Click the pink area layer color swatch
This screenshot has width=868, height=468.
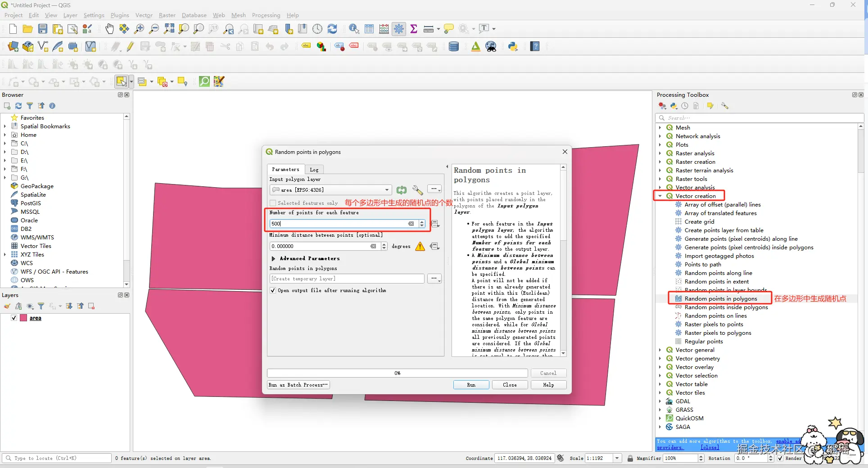click(23, 318)
